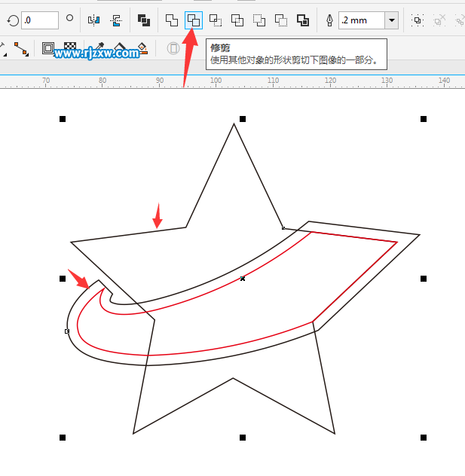
Task: Select the Contour tool icon
Action: [x=49, y=50]
